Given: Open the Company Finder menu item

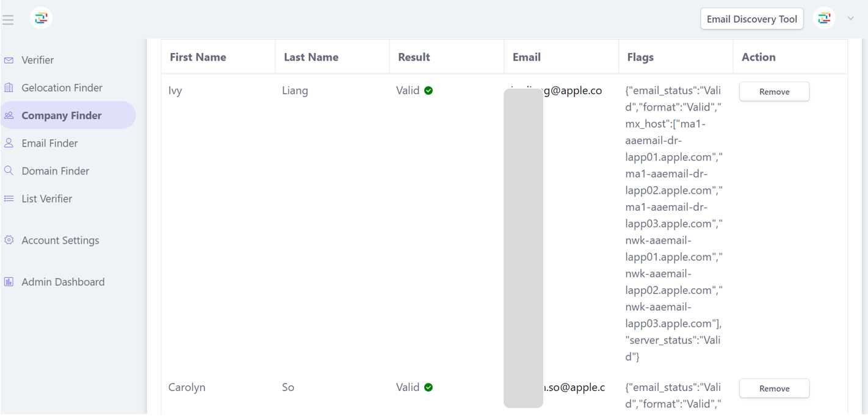Looking at the screenshot, I should (x=62, y=115).
